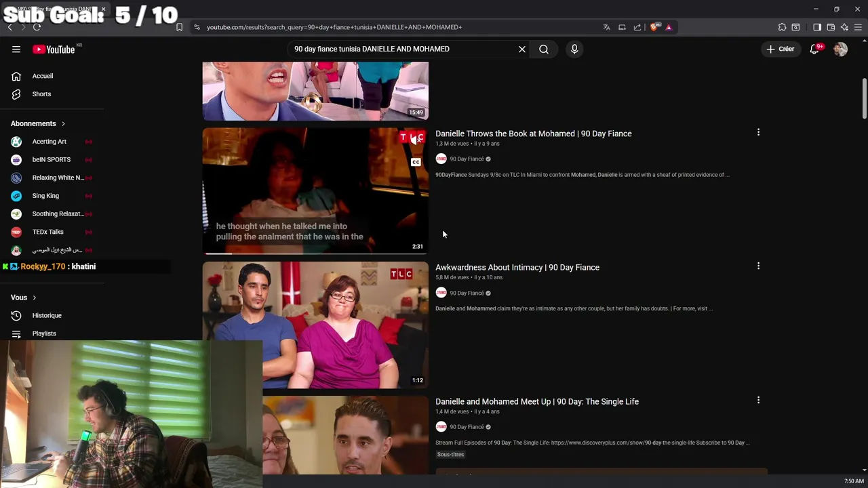This screenshot has width=868, height=488.
Task: Start voice search with the microphone
Action: (x=574, y=49)
